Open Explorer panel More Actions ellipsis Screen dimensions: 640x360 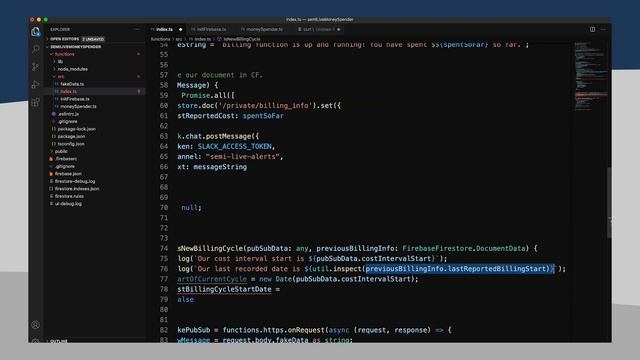point(137,29)
